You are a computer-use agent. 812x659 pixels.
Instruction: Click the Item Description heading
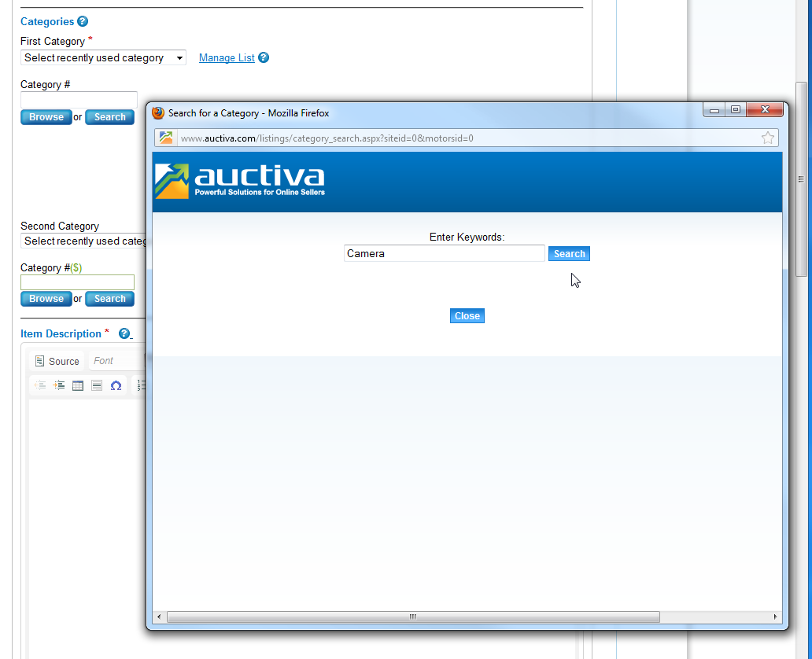pos(61,333)
